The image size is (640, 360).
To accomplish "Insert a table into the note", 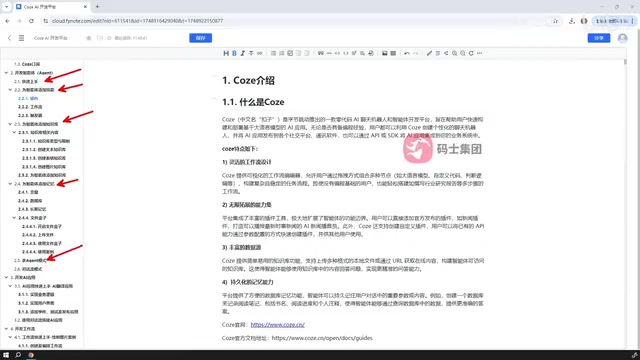I will click(x=393, y=53).
